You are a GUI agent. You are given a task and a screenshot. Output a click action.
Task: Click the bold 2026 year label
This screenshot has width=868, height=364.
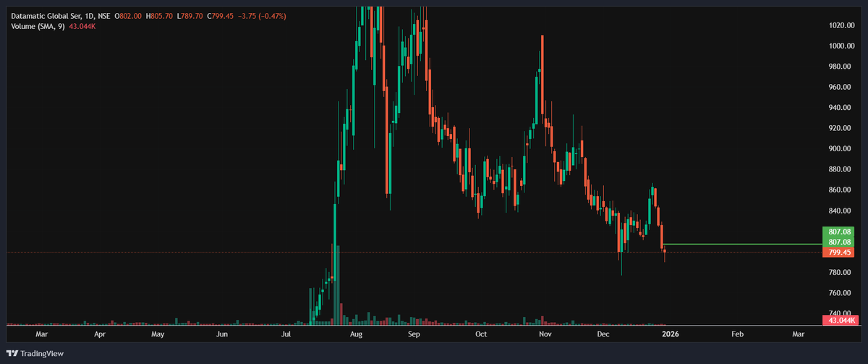pyautogui.click(x=671, y=335)
